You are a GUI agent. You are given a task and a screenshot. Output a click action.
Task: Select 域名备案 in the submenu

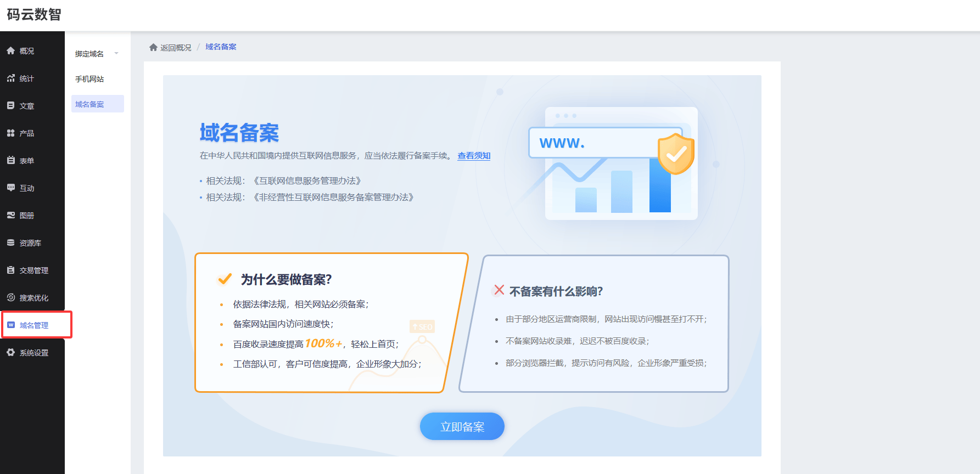[89, 104]
